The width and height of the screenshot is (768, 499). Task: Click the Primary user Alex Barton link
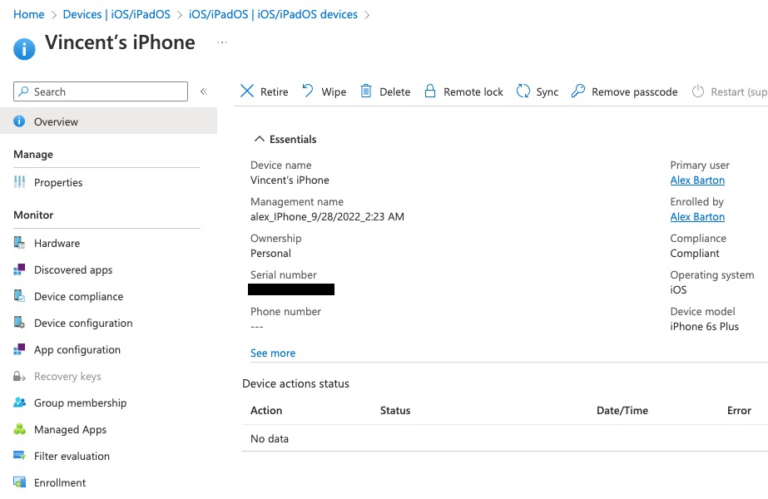point(697,180)
